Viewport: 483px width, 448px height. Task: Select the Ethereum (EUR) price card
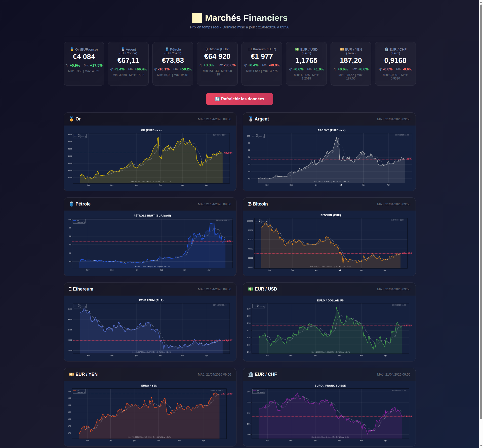[x=262, y=64]
